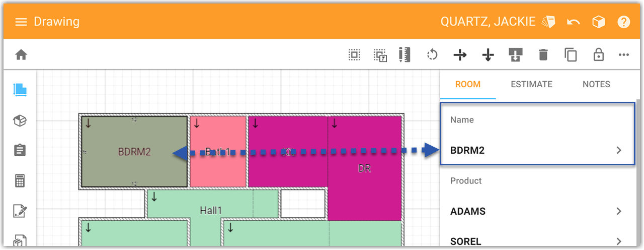Image resolution: width=644 pixels, height=250 pixels.
Task: Open the 3D cube view icon in header
Action: pos(598,22)
